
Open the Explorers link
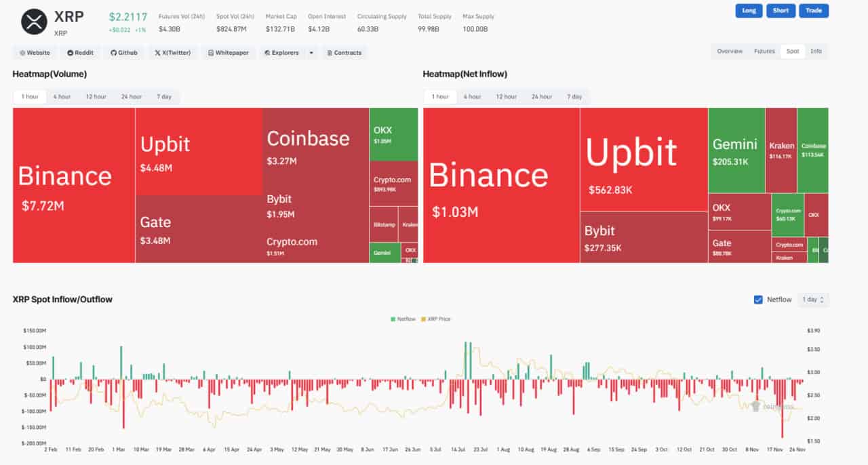point(281,53)
